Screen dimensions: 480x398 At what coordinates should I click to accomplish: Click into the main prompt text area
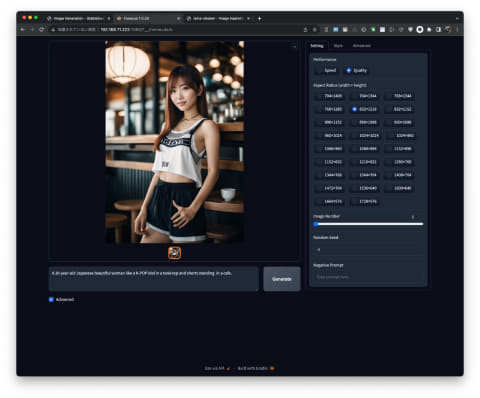pos(154,279)
